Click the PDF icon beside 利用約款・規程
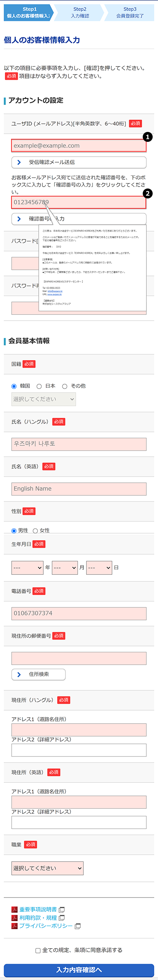Image resolution: width=158 pixels, height=980 pixels. pyautogui.click(x=15, y=918)
